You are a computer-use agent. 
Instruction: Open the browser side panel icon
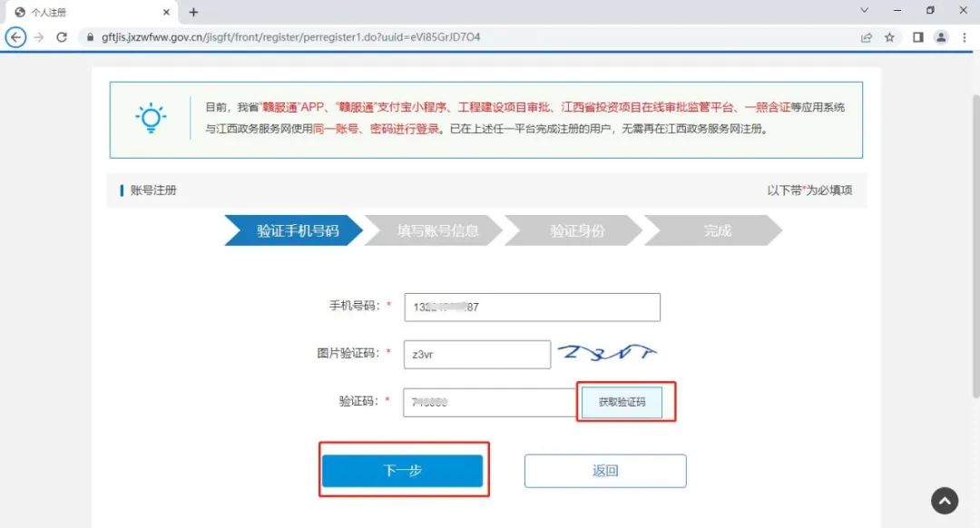pyautogui.click(x=917, y=37)
